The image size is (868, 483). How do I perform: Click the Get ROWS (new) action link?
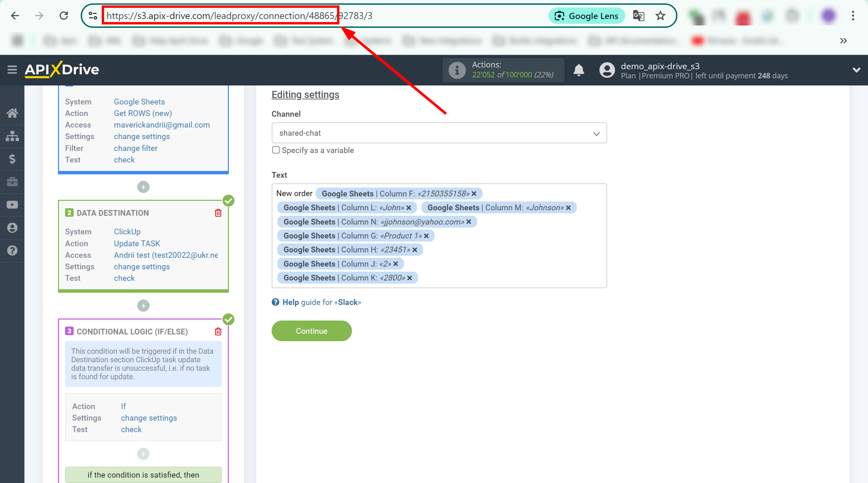[143, 113]
